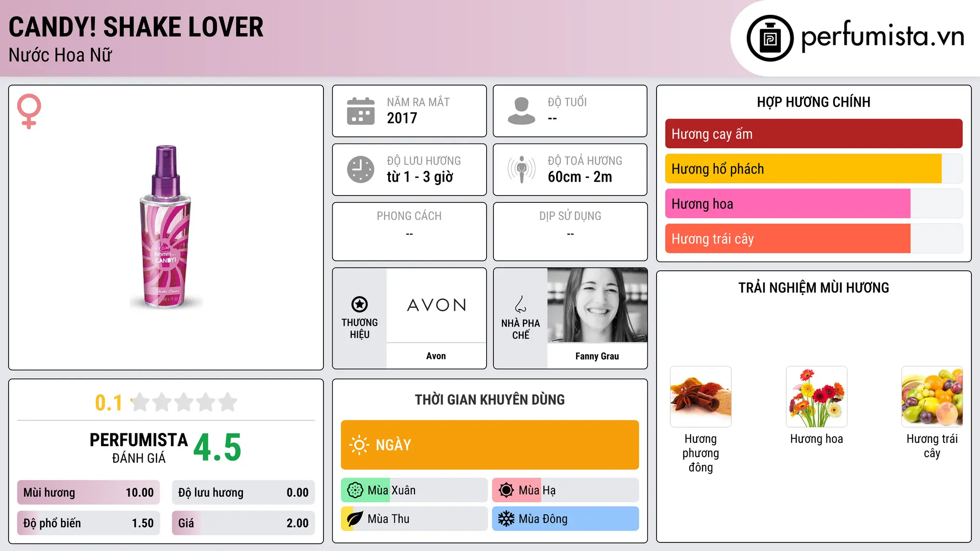Click the 'Độ phổ biến' score label
This screenshot has width=980, height=551.
pyautogui.click(x=52, y=523)
